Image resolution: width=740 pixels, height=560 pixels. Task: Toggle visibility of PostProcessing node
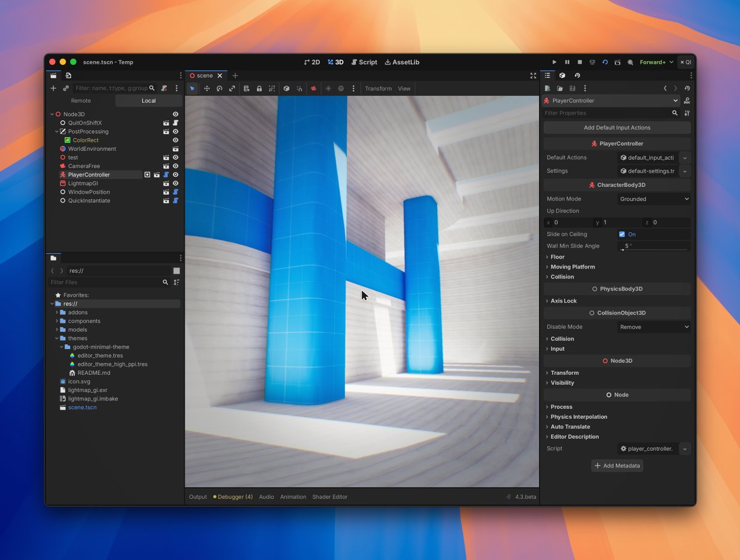[x=175, y=131]
